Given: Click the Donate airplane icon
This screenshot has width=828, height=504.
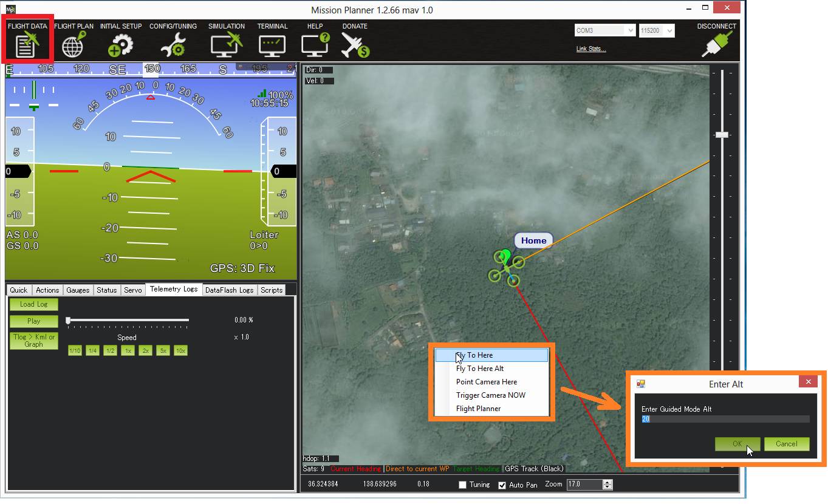Looking at the screenshot, I should pyautogui.click(x=355, y=44).
